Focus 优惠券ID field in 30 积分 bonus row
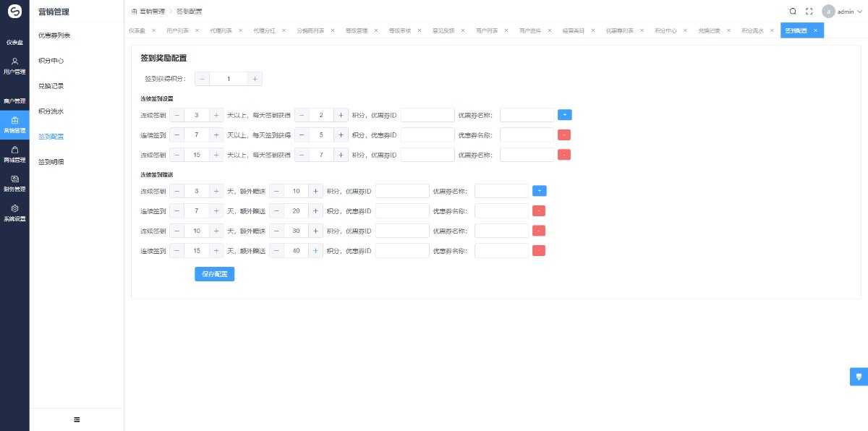The width and height of the screenshot is (868, 431). [402, 231]
